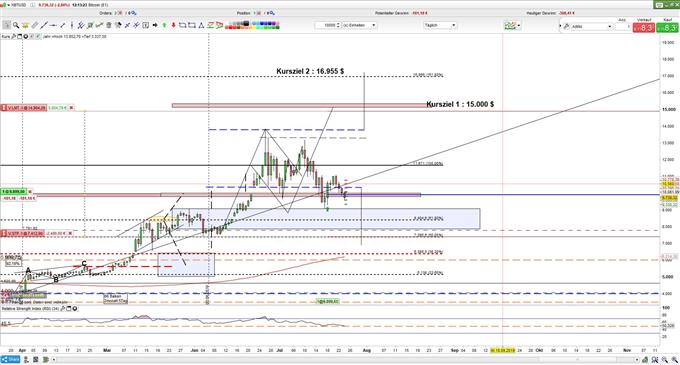Pick the trend line drawing tool

click(x=44, y=25)
